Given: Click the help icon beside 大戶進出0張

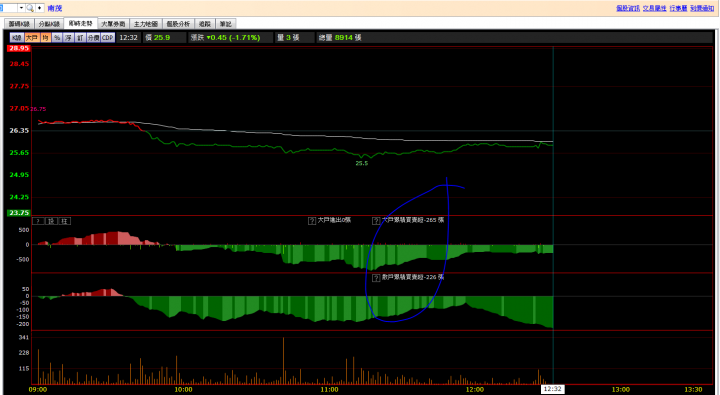Looking at the screenshot, I should (x=312, y=221).
